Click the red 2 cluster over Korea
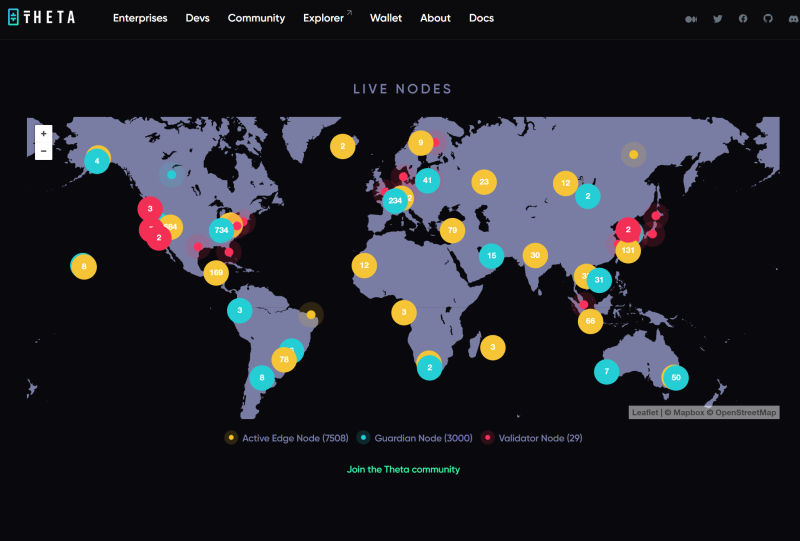The height and width of the screenshot is (541, 800). (x=628, y=230)
